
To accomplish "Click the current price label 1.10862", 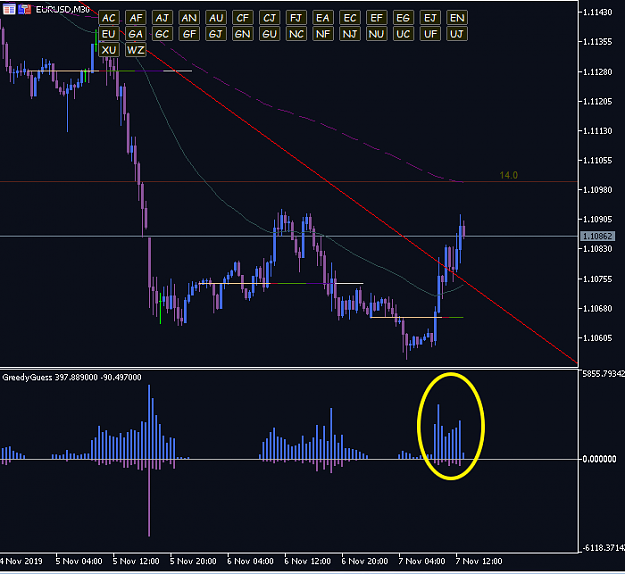I will point(597,236).
